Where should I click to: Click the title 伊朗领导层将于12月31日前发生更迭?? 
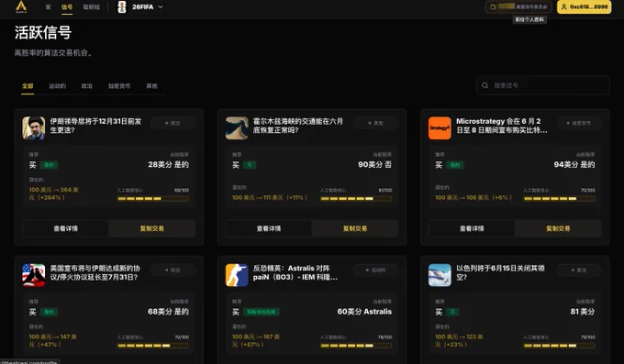[x=95, y=126]
